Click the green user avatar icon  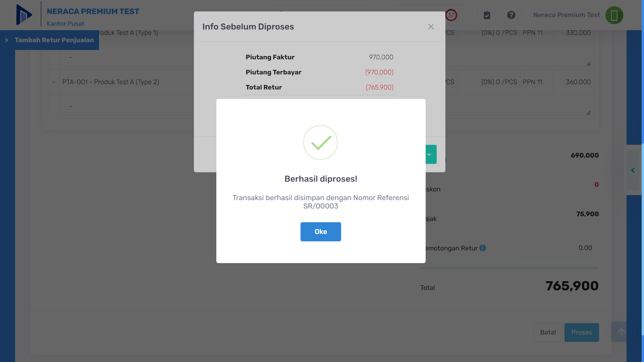[x=614, y=15]
